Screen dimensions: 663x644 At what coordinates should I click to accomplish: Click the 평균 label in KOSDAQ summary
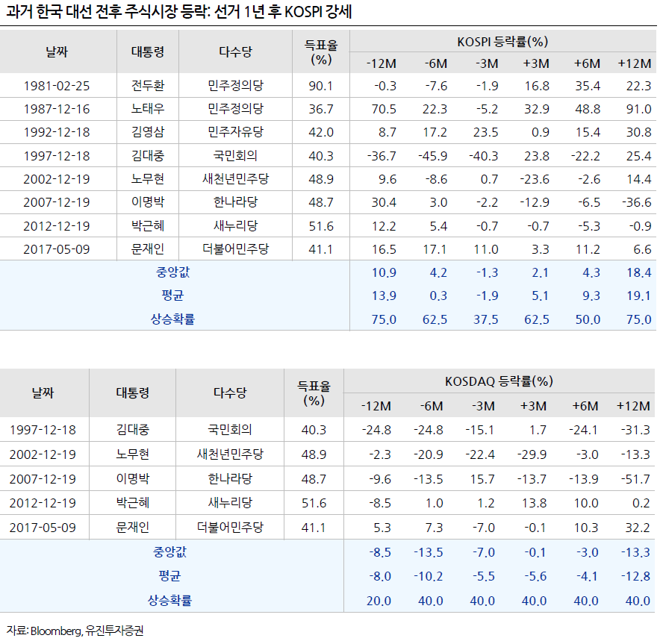point(169,575)
